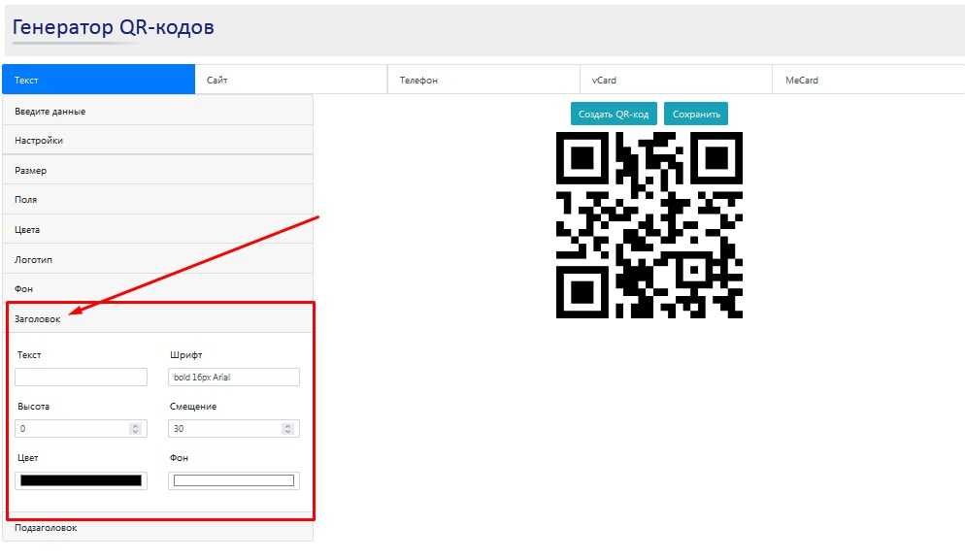Expand the Логотип section
Image resolution: width=965 pixels, height=560 pixels.
click(x=157, y=260)
